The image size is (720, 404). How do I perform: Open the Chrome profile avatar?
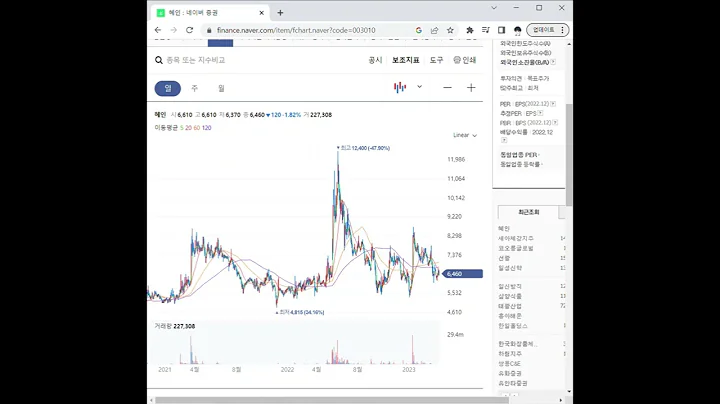(x=518, y=30)
